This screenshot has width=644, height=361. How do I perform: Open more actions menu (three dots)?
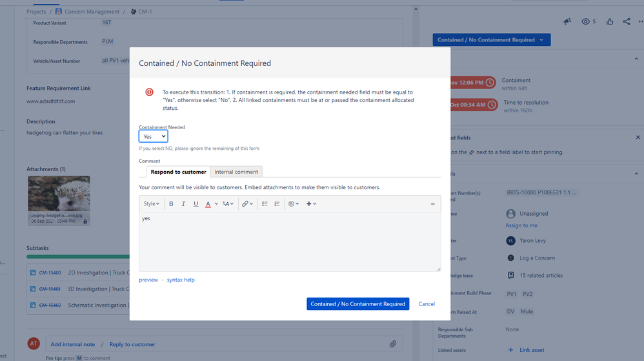(x=641, y=21)
